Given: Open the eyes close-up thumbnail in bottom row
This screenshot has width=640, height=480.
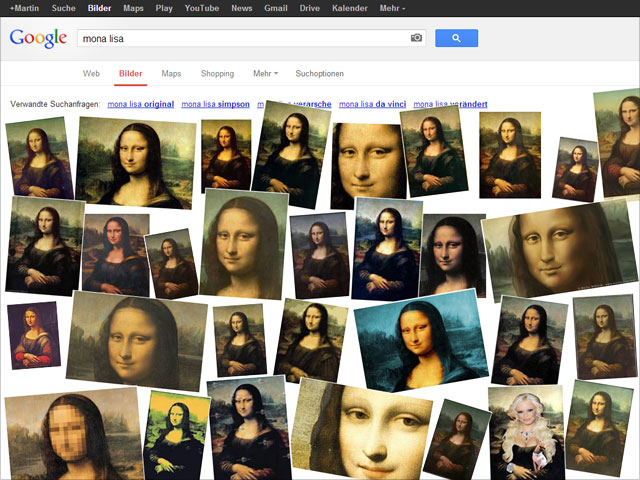Looking at the screenshot, I should tap(361, 431).
